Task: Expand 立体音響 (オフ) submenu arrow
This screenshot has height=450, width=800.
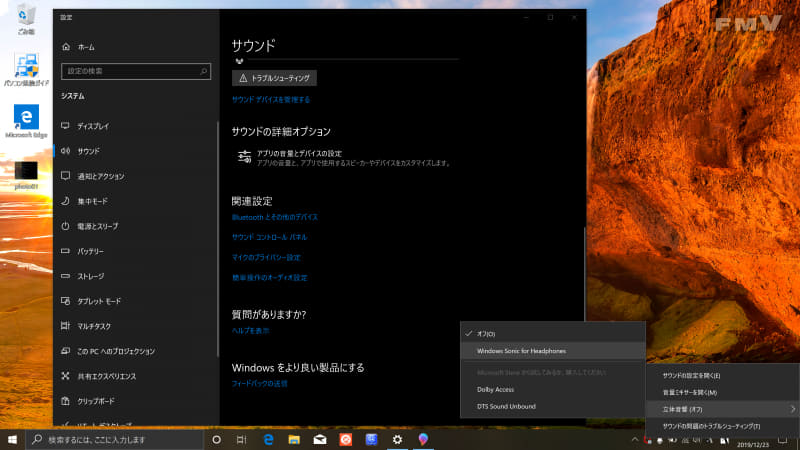Action: (792, 409)
